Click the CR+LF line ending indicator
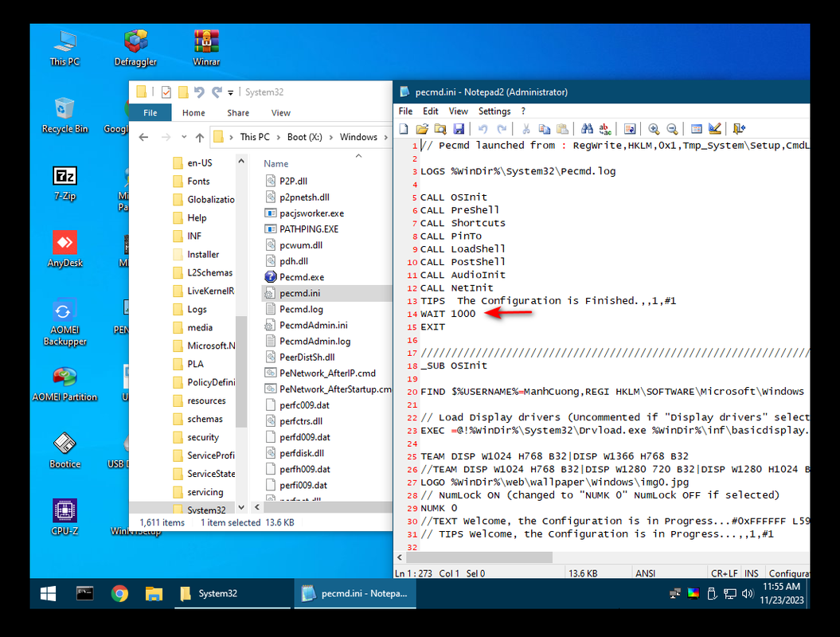This screenshot has height=637, width=840. tap(724, 573)
